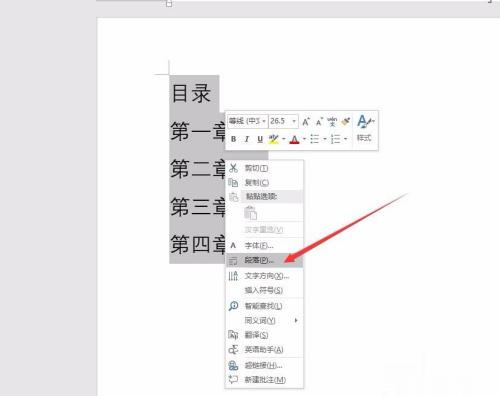The width and height of the screenshot is (500, 396).
Task: Click the Hyperlink (H) menu entry
Action: [x=264, y=365]
